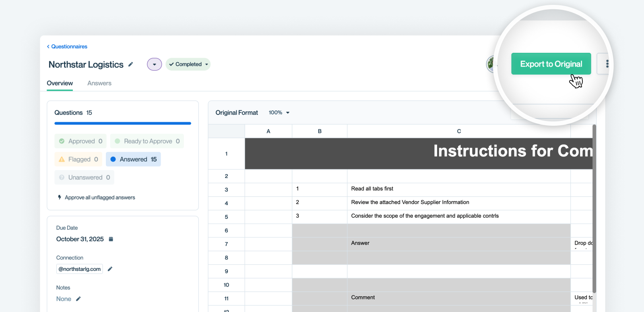This screenshot has width=644, height=312.
Task: Select column B header
Action: pyautogui.click(x=320, y=131)
